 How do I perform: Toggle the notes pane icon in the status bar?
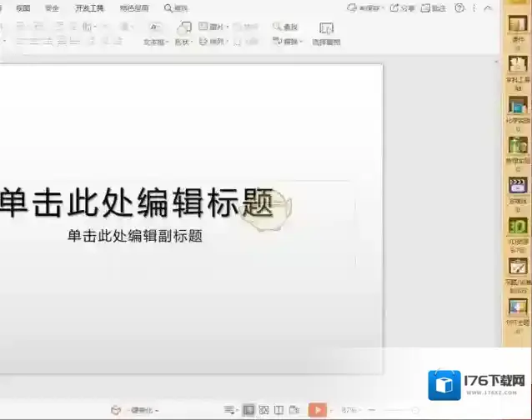pos(229,410)
